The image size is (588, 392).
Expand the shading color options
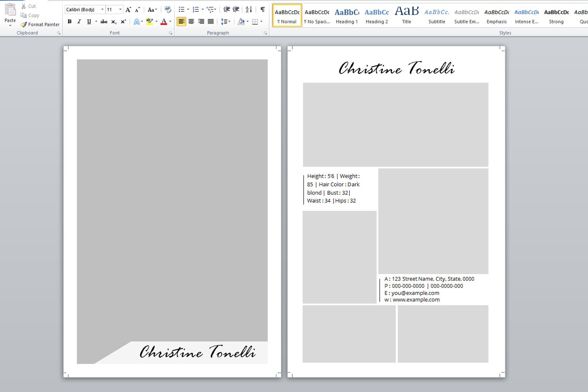click(x=247, y=22)
